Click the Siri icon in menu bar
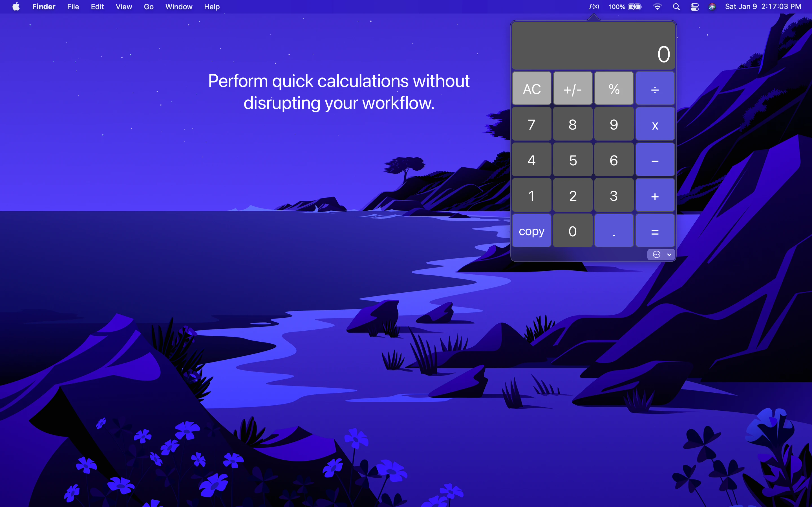The height and width of the screenshot is (507, 812). coord(712,7)
